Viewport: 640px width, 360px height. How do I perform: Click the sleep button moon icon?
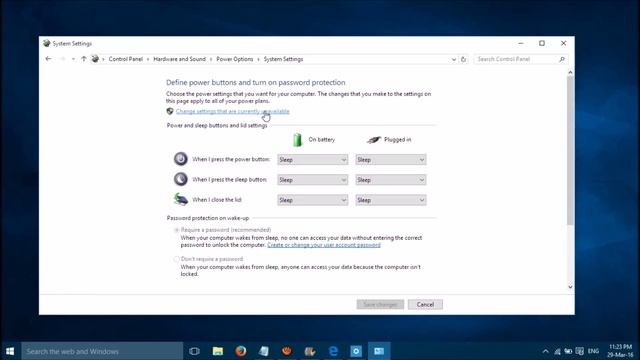coord(180,179)
